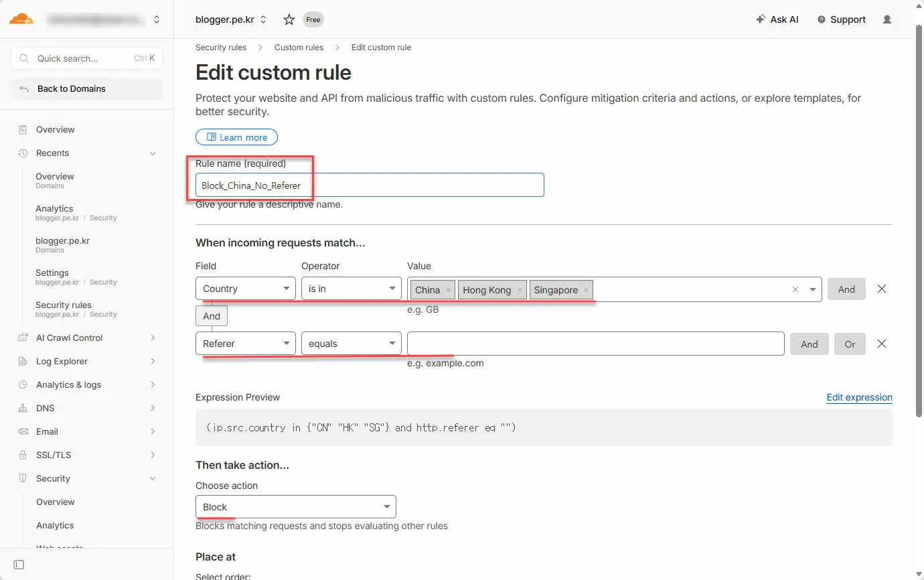Open Ask AI assistant
Viewport: 924px width, 580px height.
[777, 19]
